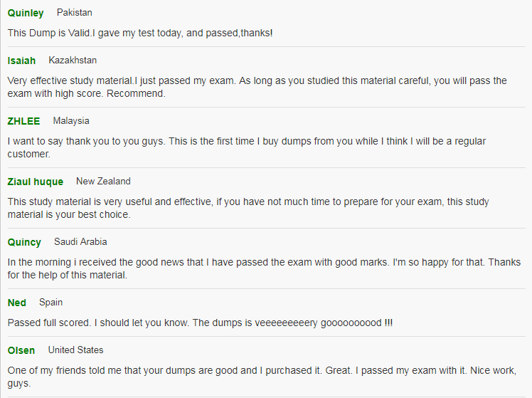Screen dimensions: 532x398
Task: Select the Malaysia country label
Action: tap(71, 121)
